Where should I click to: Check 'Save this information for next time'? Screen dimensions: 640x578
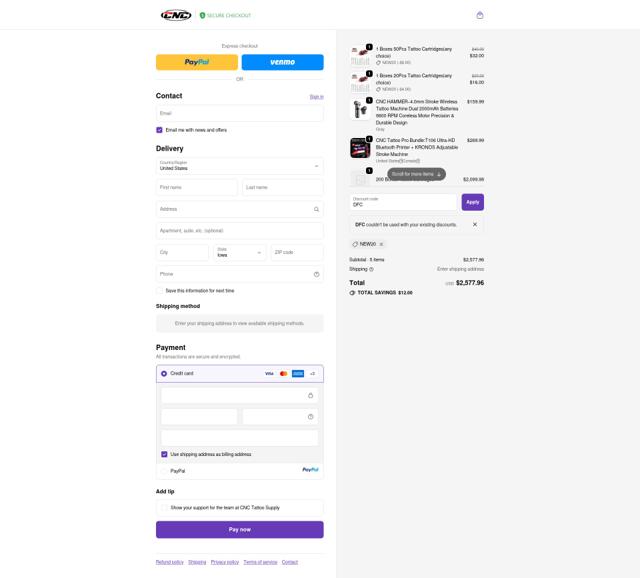click(x=159, y=291)
